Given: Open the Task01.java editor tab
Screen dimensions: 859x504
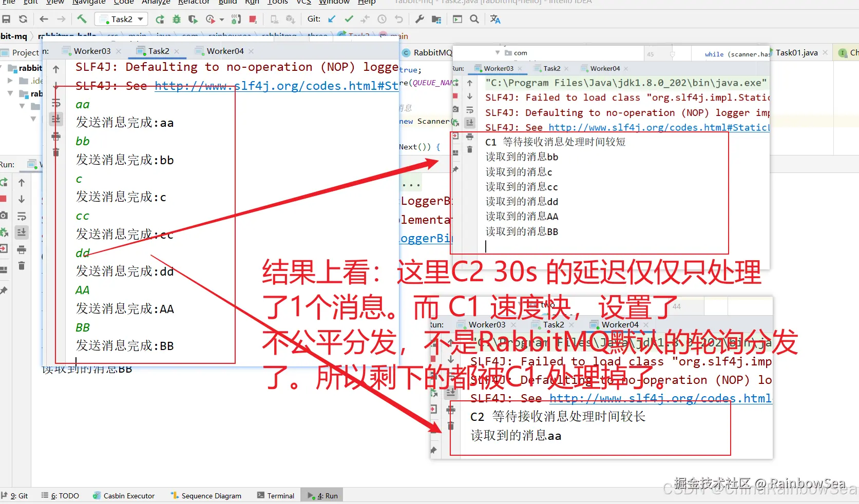Looking at the screenshot, I should pyautogui.click(x=796, y=52).
